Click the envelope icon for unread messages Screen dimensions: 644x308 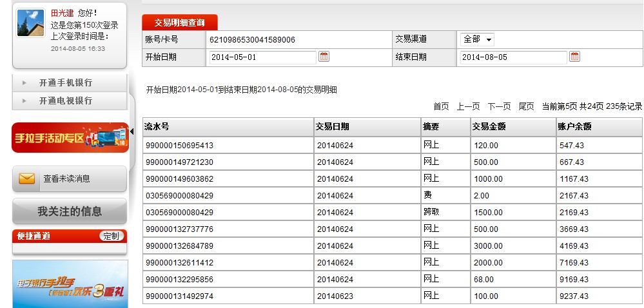coord(27,179)
